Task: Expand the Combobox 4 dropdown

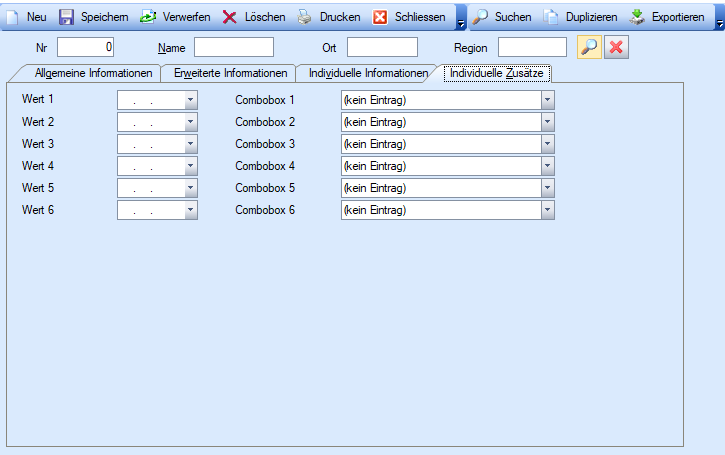Action: 547,166
